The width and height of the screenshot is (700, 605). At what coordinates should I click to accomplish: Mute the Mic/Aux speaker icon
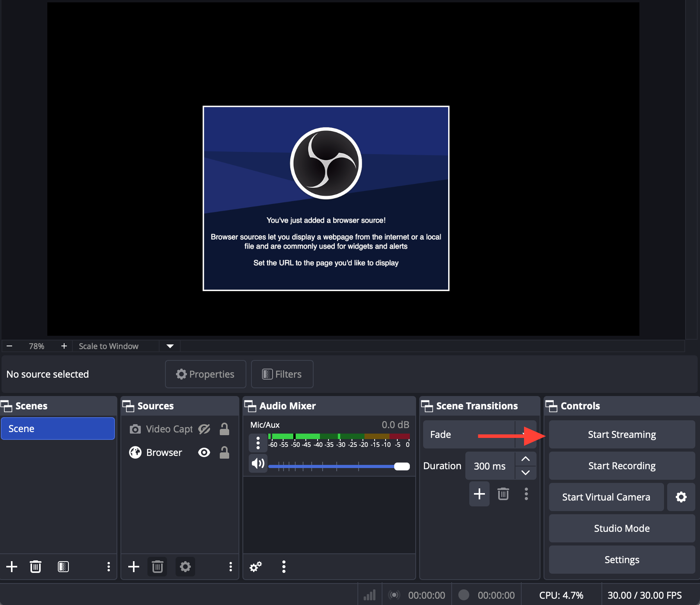click(258, 464)
